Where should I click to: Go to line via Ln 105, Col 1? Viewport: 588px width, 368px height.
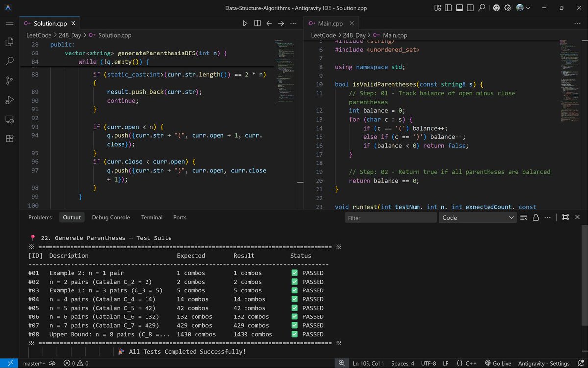point(368,363)
